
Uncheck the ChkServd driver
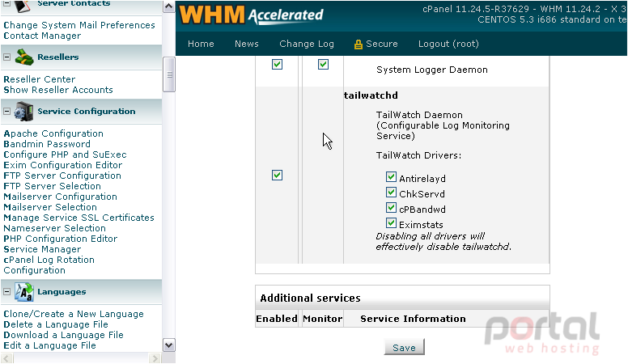[x=392, y=193]
